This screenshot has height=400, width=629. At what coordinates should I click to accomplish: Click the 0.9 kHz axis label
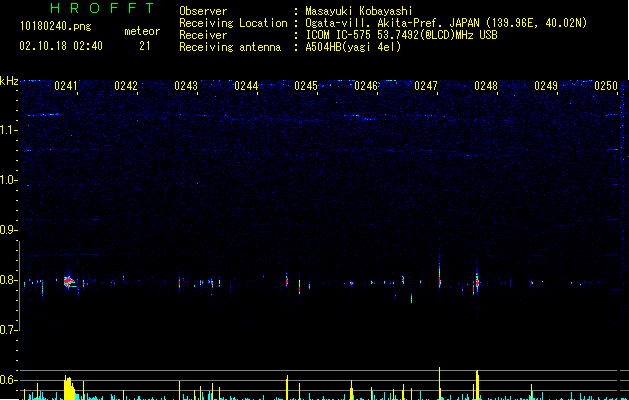coord(8,230)
